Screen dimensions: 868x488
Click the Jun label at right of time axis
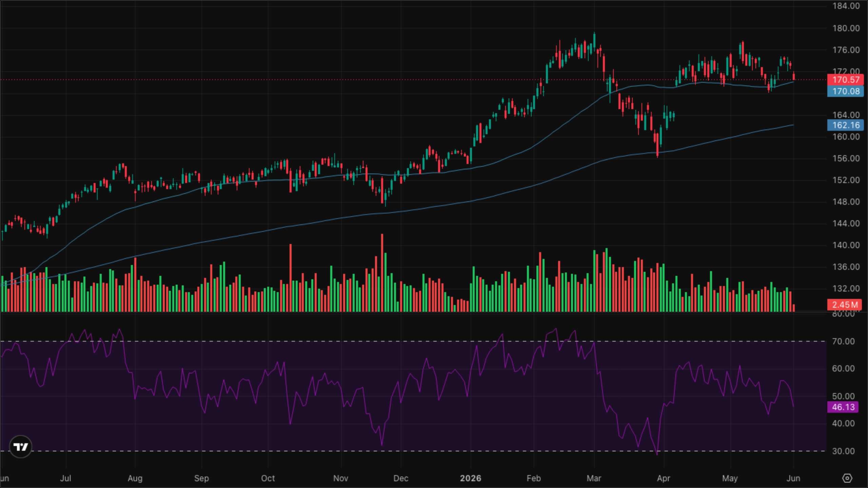tap(793, 478)
